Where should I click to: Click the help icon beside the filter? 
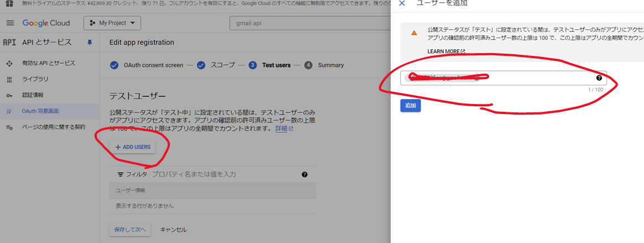point(304,174)
